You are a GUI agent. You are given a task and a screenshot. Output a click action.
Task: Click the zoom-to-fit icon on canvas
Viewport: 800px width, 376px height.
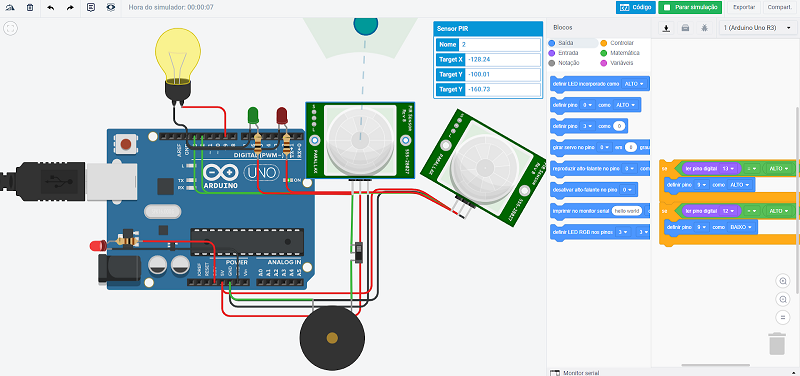[x=10, y=28]
